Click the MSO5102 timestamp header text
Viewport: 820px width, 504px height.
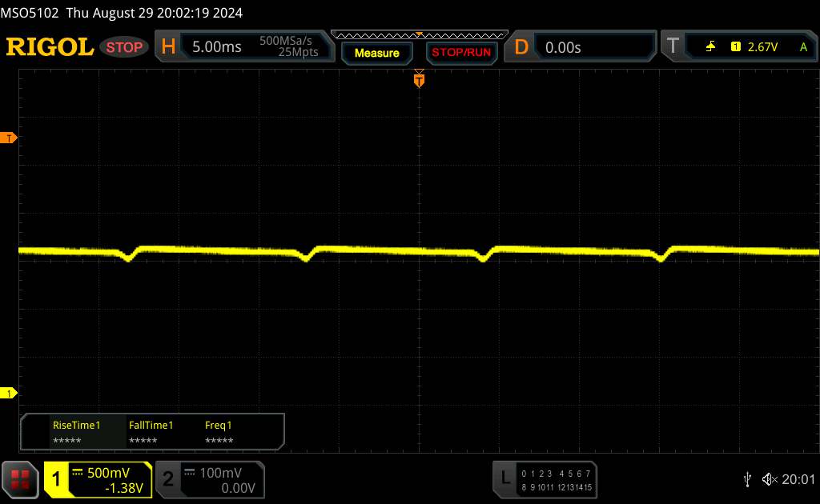122,13
